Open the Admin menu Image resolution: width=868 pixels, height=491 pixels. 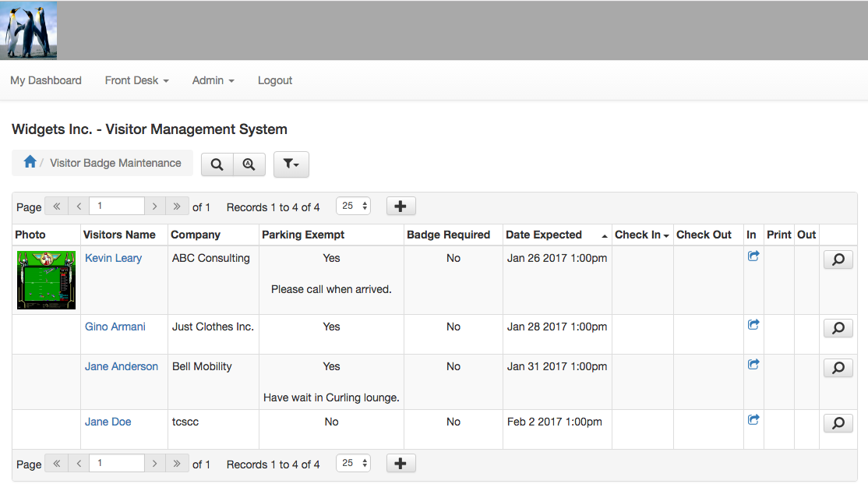[213, 80]
